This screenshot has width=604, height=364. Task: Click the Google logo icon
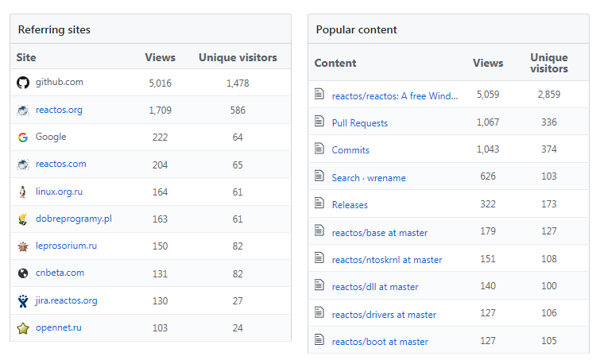pos(23,137)
